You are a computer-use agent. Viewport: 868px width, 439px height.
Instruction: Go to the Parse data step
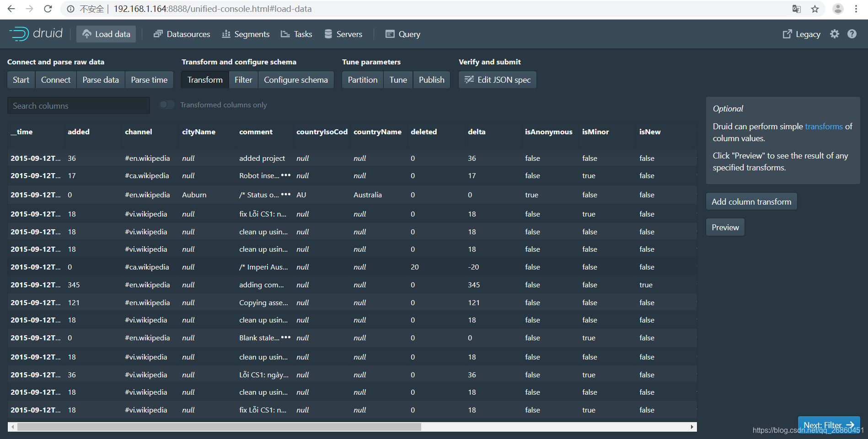101,79
